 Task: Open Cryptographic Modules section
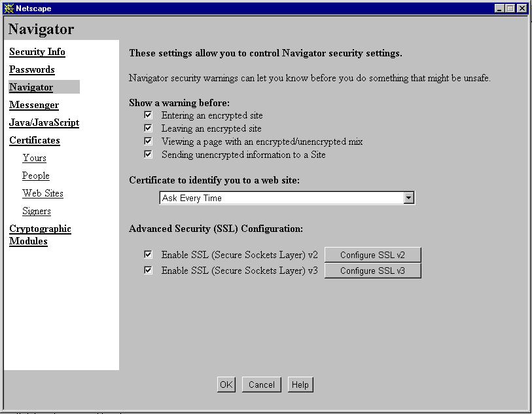click(x=40, y=235)
